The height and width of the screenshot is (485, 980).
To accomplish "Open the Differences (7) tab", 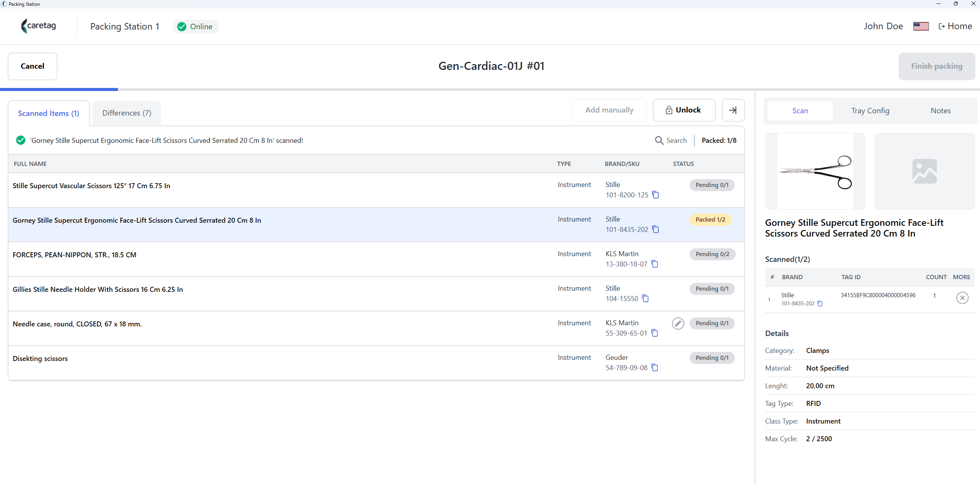I will [127, 113].
